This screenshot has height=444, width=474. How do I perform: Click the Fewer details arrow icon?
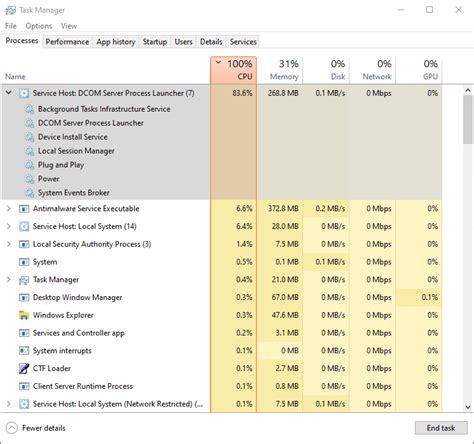pos(12,428)
